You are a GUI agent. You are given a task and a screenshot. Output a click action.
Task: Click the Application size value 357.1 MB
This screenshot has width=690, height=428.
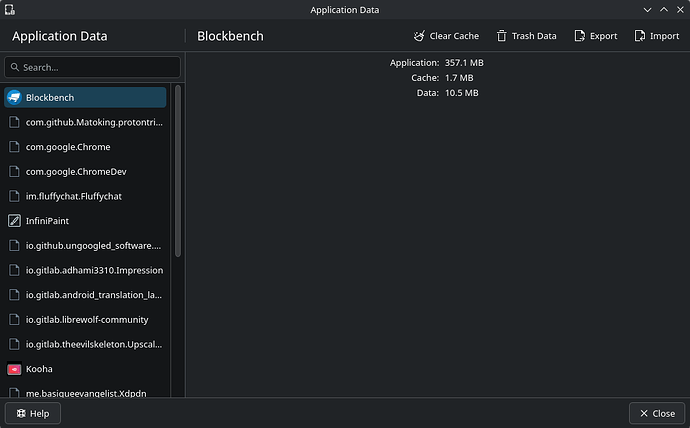pos(464,63)
